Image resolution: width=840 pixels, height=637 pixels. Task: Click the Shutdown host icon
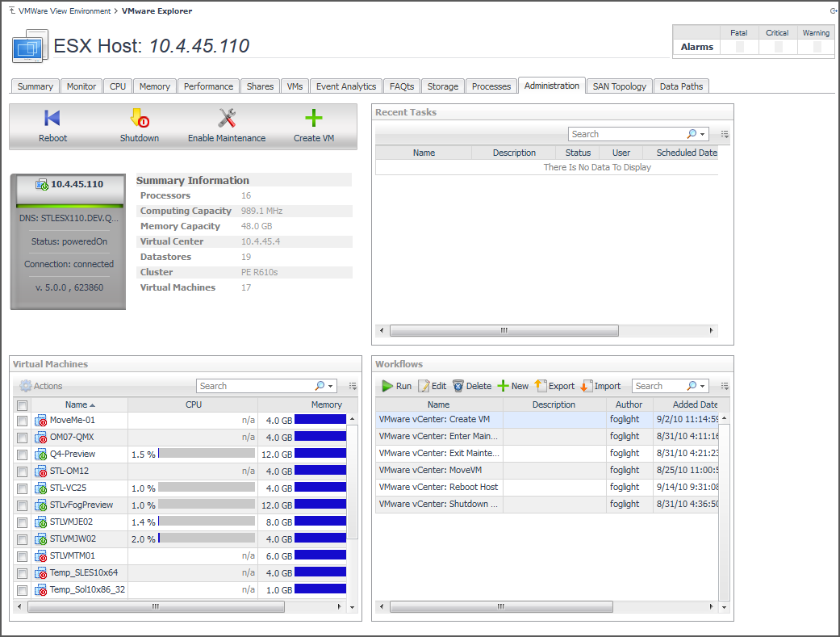[140, 119]
